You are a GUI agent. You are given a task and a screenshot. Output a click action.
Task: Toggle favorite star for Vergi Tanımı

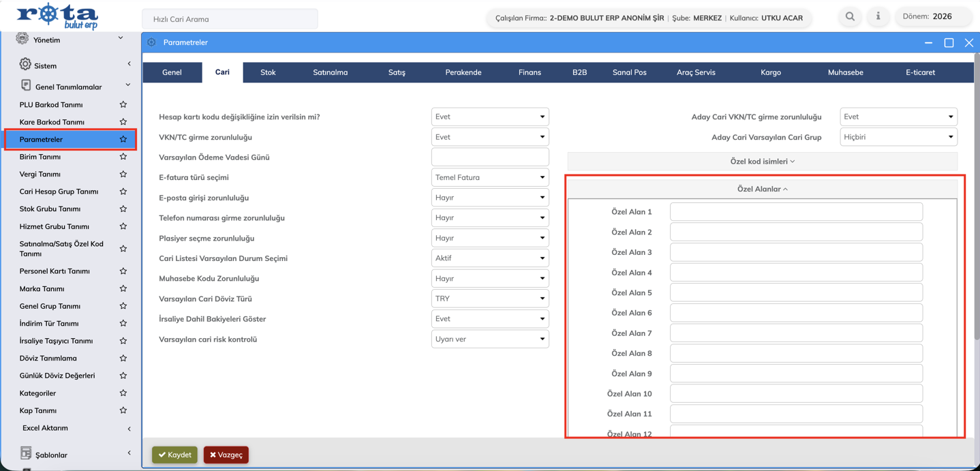click(x=123, y=174)
